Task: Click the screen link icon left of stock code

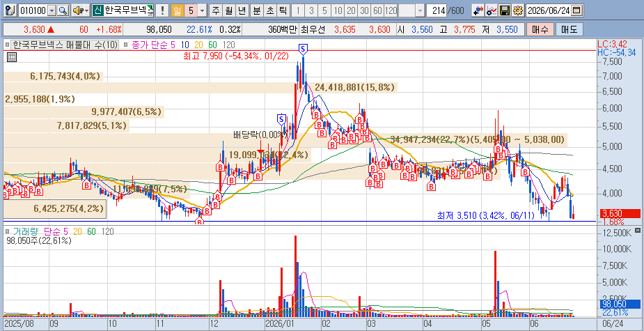Action: [12, 10]
